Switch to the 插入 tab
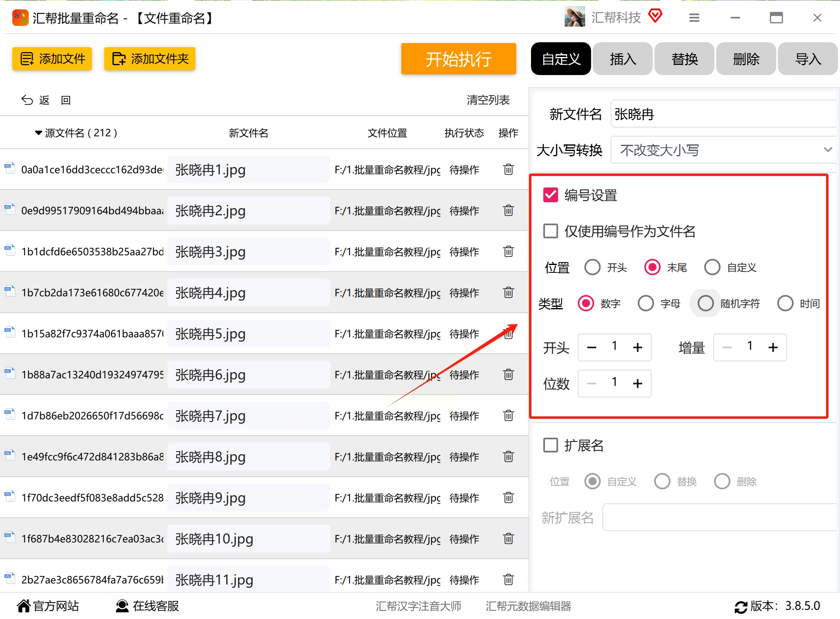840x619 pixels. pyautogui.click(x=623, y=59)
